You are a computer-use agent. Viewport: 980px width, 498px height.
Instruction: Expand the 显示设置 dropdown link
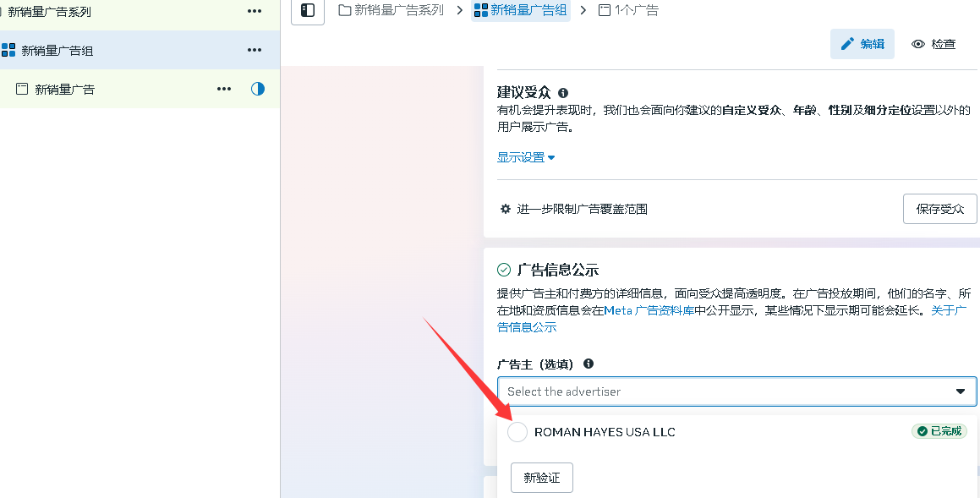[526, 157]
